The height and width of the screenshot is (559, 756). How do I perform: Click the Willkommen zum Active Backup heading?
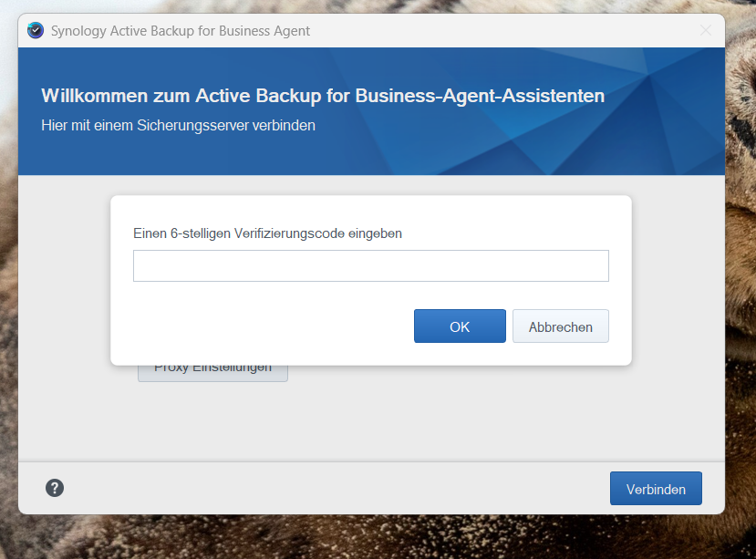coord(323,96)
